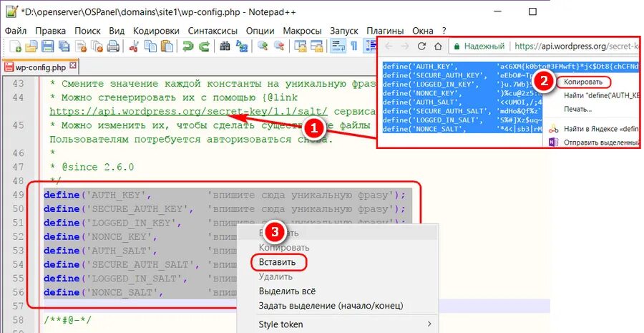644x333 pixels.
Task: Undo last action with green arrow
Action: [x=187, y=46]
